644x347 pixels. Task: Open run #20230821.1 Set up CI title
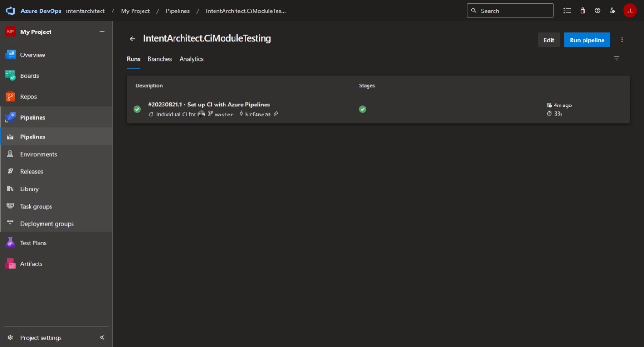tap(209, 105)
